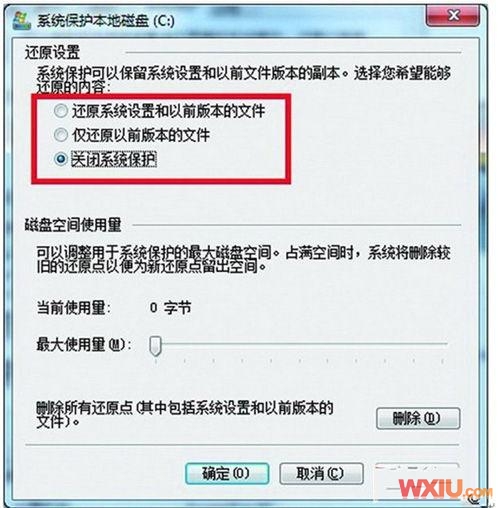Click the 删除所有还原点 description text
Viewport: 500px width, 508px height.
(x=185, y=415)
